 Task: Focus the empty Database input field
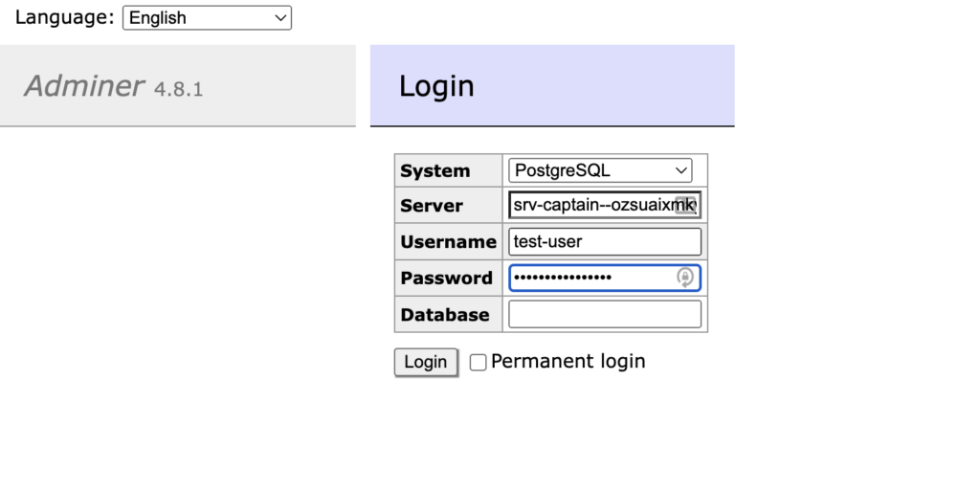point(605,314)
